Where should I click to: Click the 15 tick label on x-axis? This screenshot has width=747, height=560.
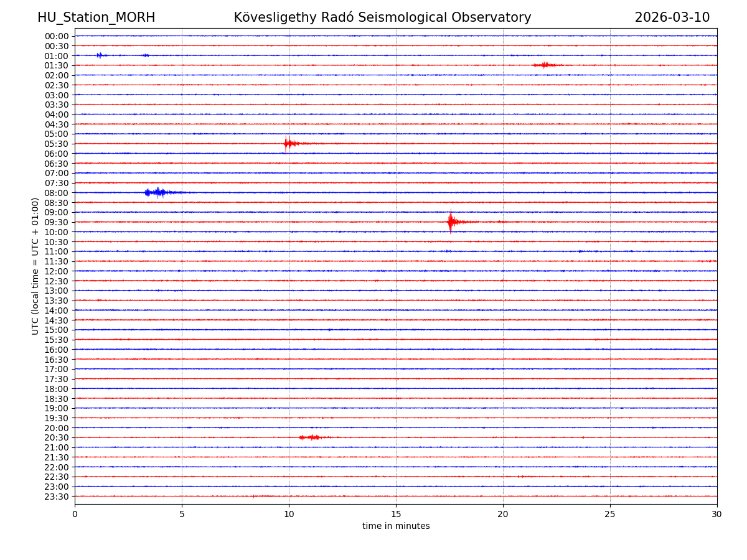click(396, 514)
